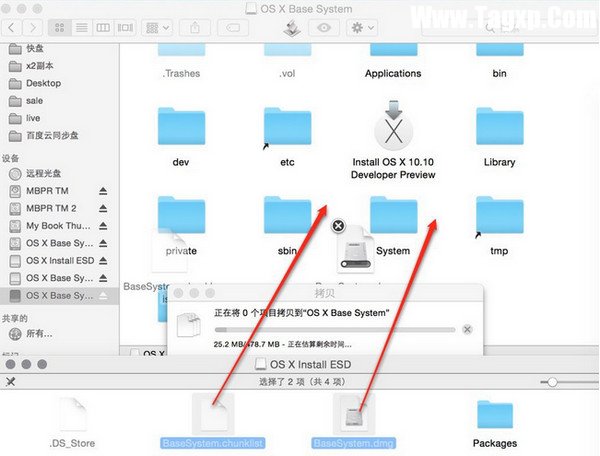Open the private folder
The height and width of the screenshot is (456, 600).
click(x=181, y=215)
